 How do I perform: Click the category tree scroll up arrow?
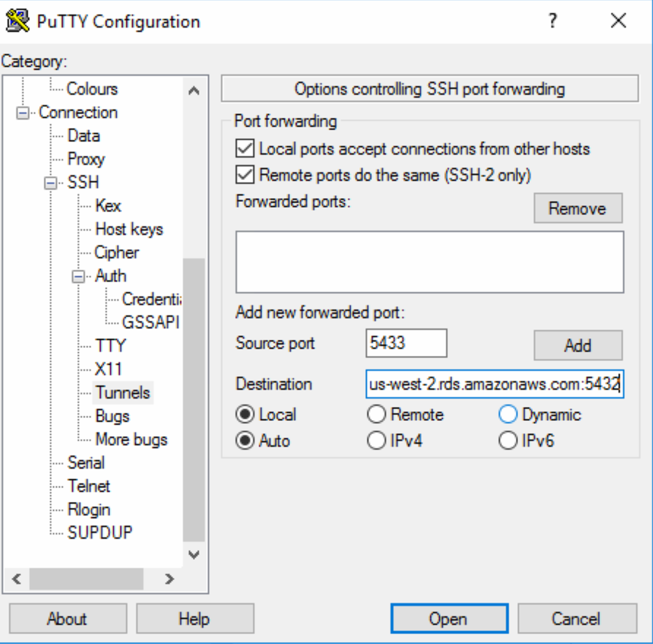[x=194, y=91]
